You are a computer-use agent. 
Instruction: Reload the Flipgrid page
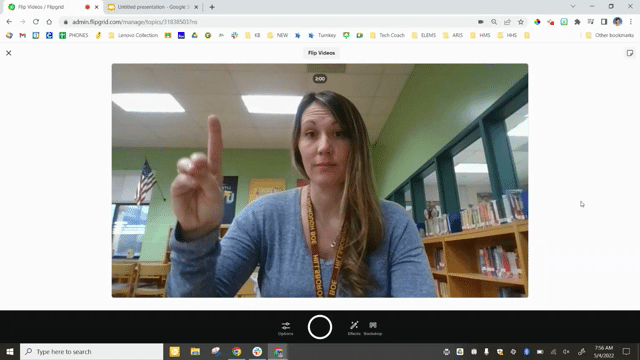point(36,22)
